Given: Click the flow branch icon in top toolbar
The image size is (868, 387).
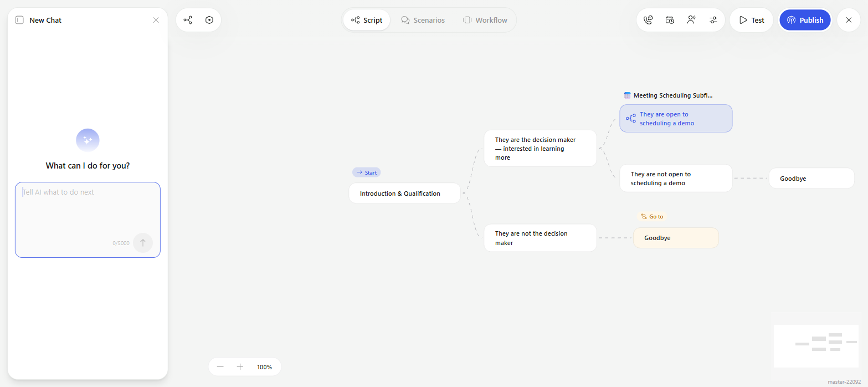Looking at the screenshot, I should (x=188, y=20).
